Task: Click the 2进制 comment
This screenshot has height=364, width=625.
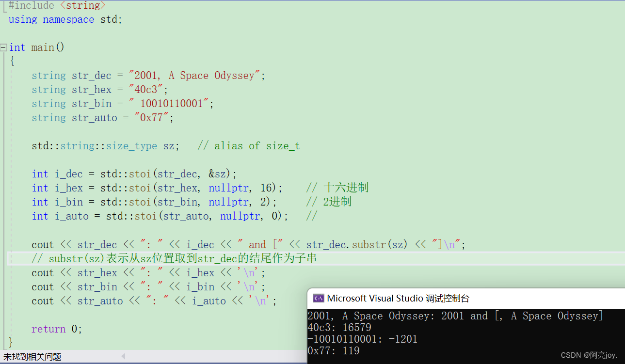Action: pos(329,202)
